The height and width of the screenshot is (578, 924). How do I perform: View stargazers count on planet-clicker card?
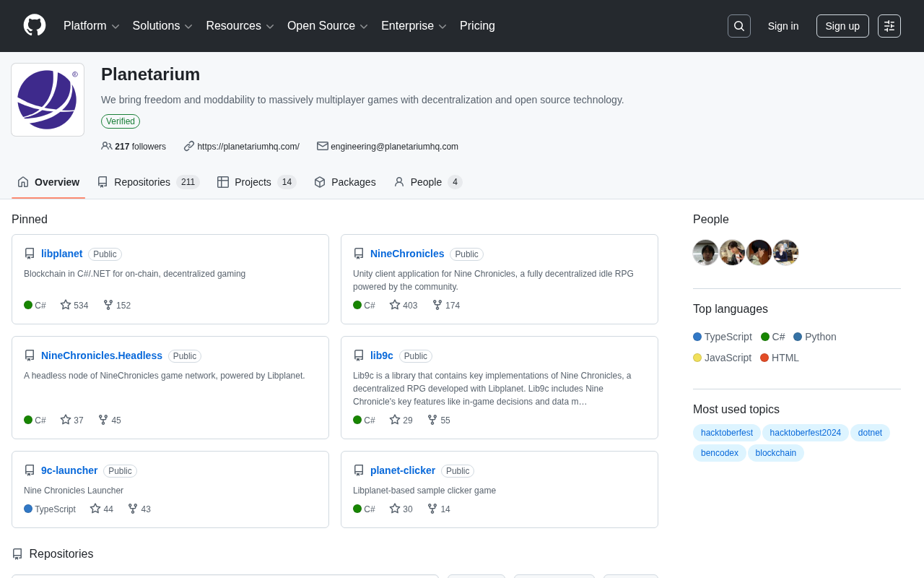pos(401,509)
